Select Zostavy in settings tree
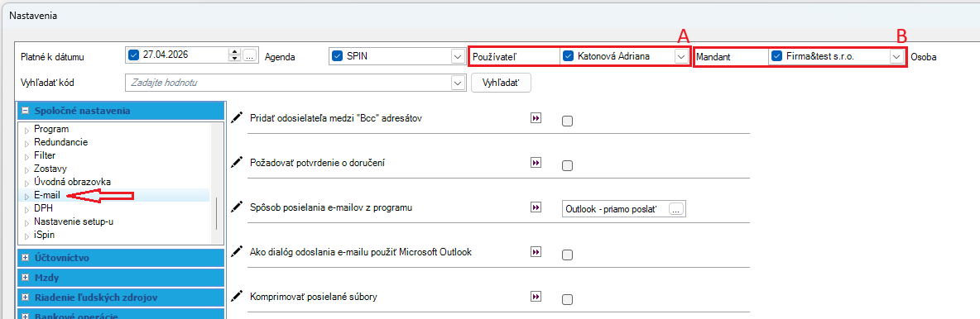Screen dimensions: 980x319 coord(50,169)
